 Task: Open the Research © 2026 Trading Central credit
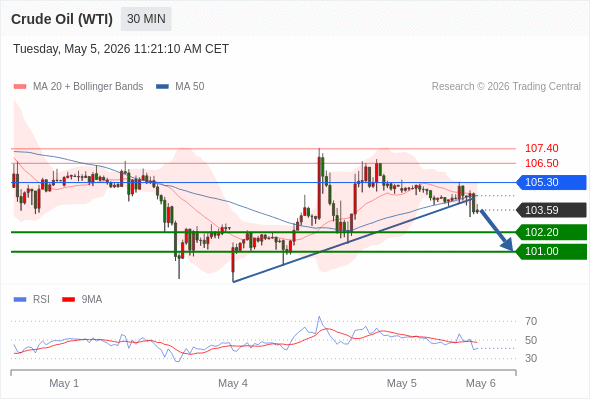click(x=506, y=87)
